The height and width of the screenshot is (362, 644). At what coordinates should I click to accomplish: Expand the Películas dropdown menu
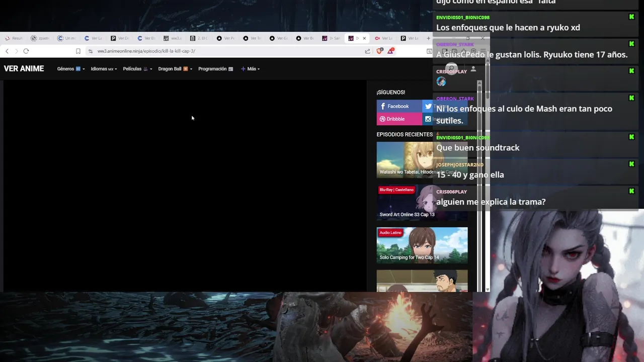pyautogui.click(x=137, y=69)
